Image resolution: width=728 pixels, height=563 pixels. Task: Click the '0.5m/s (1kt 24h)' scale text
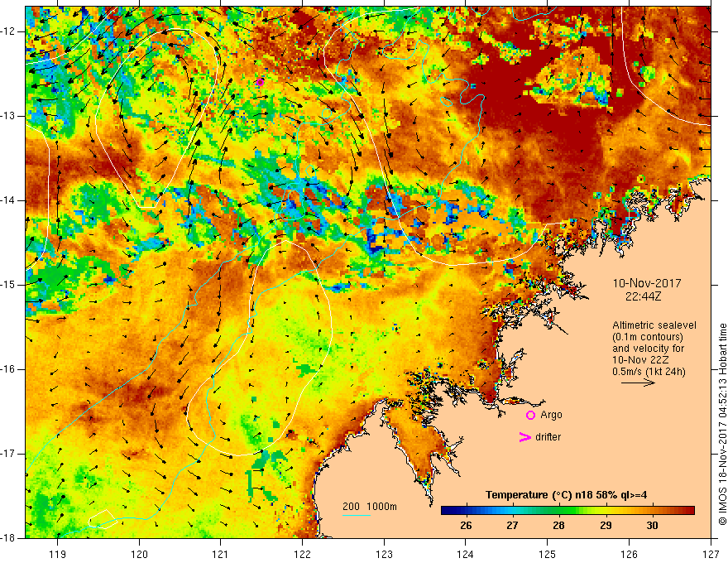coord(649,372)
